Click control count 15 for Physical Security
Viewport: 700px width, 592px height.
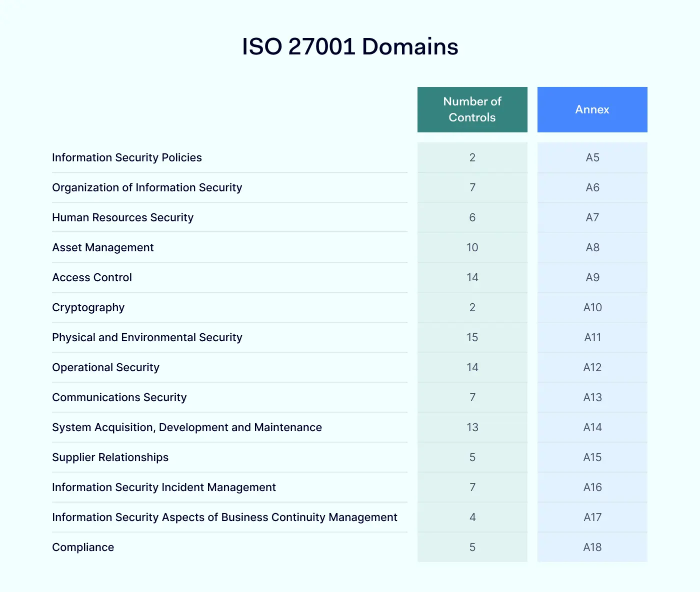[472, 337]
